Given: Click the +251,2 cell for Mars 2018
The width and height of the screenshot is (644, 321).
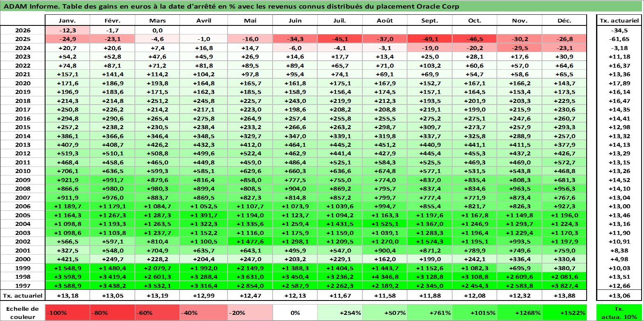Looking at the screenshot, I should click(x=157, y=101).
